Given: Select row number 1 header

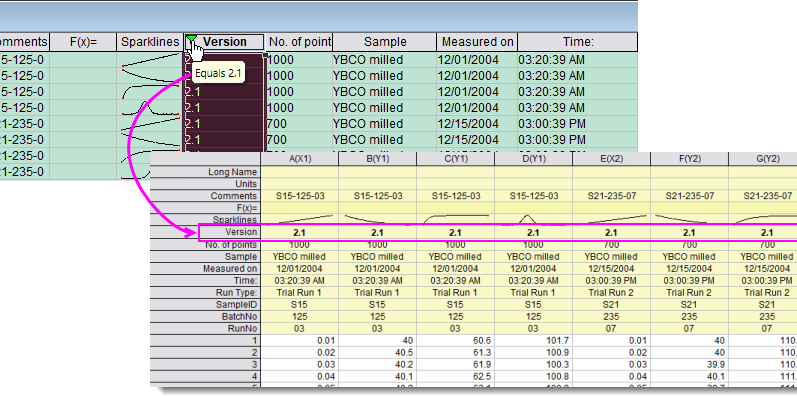Looking at the screenshot, I should coord(205,341).
